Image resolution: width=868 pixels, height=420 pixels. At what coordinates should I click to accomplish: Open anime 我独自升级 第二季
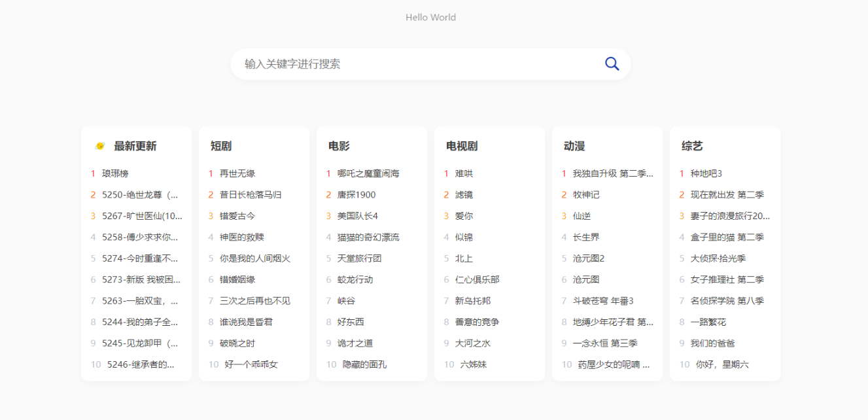tap(613, 173)
